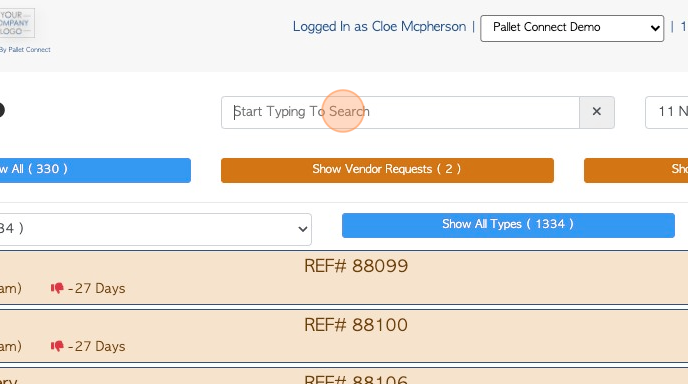Clear the search with the X button
The width and height of the screenshot is (688, 384).
click(597, 112)
